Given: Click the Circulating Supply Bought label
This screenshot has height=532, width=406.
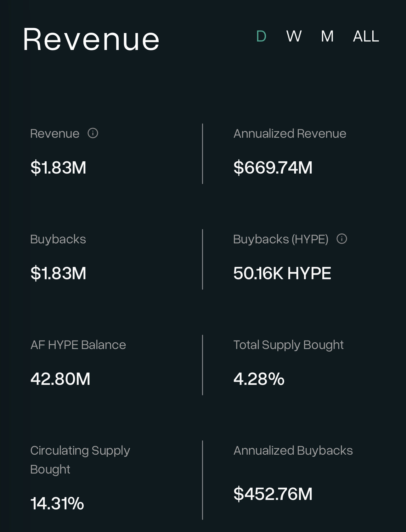Looking at the screenshot, I should (80, 460).
